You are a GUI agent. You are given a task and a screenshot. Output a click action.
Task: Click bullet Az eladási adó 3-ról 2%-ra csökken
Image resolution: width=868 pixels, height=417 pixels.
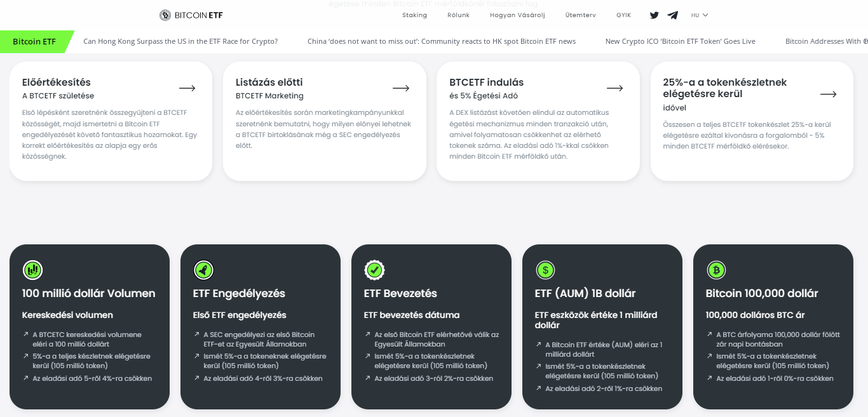point(434,378)
